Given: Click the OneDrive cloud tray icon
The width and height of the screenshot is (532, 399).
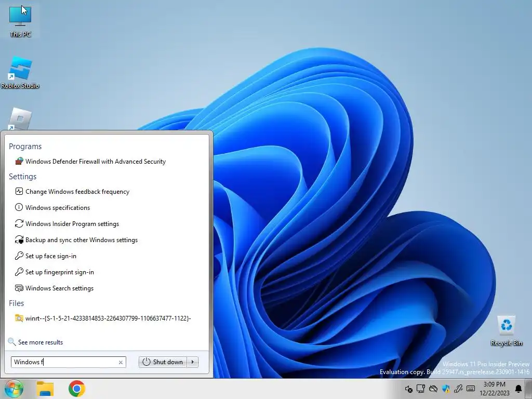Looking at the screenshot, I should 433,389.
